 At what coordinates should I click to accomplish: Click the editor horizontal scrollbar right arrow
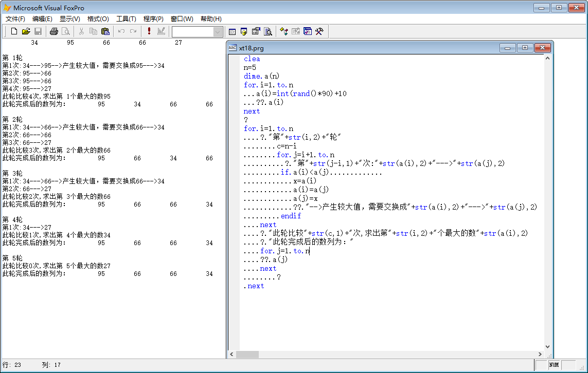coord(540,355)
